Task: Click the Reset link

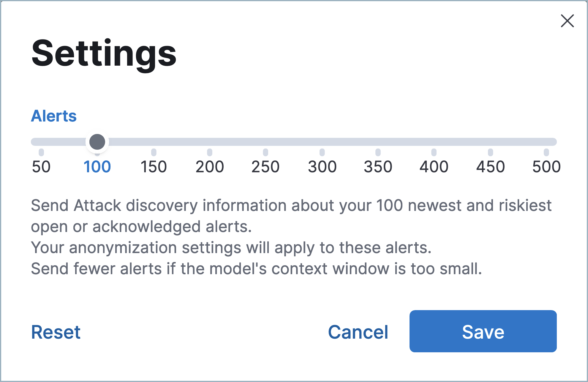Action: pos(56,332)
